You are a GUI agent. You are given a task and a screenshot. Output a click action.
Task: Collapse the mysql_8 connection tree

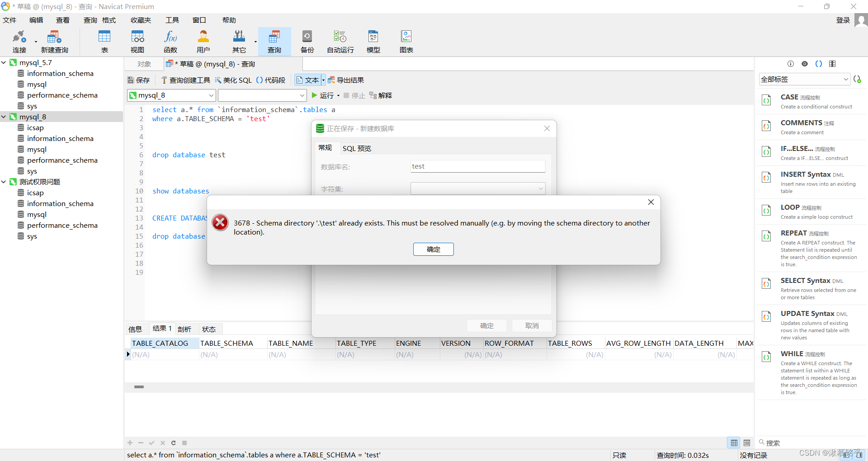point(4,117)
